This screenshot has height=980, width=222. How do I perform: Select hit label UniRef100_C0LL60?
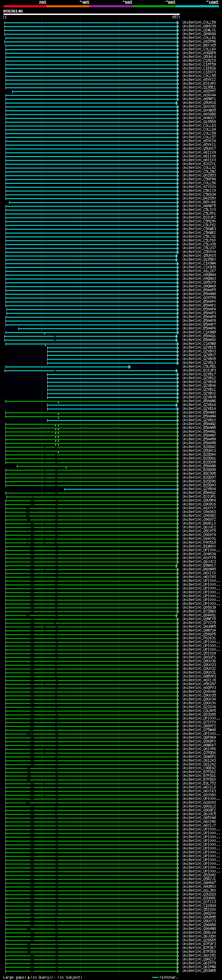(x=199, y=49)
